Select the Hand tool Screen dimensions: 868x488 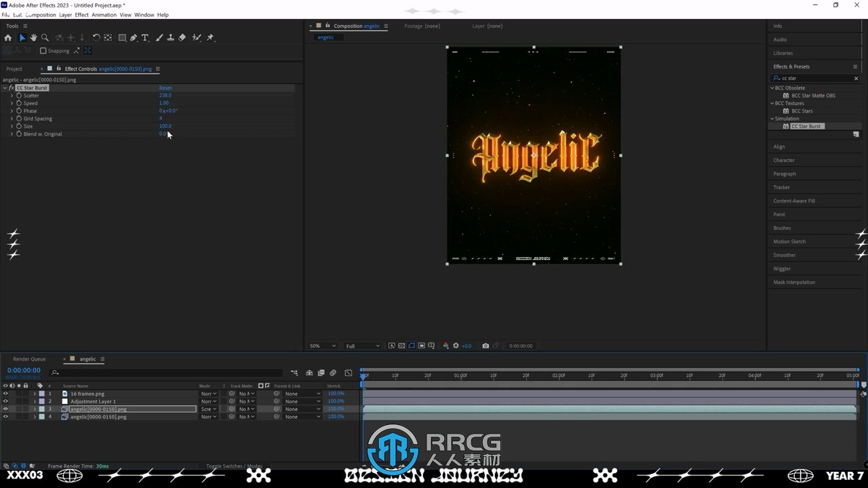33,38
